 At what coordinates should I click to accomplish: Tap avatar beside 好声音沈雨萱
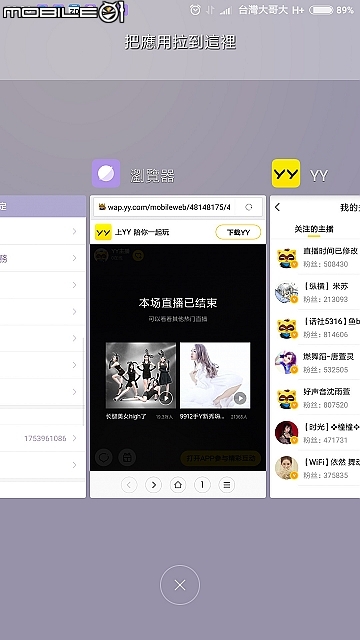coord(287,398)
